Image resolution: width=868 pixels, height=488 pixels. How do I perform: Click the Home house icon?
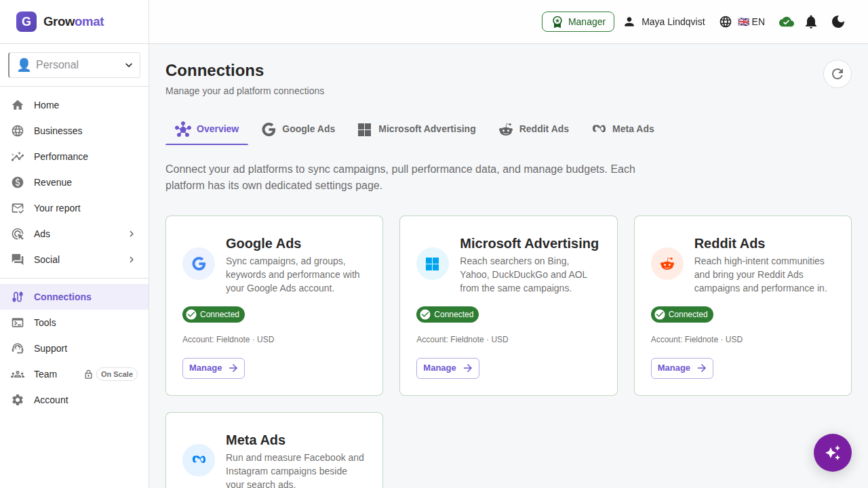tap(18, 105)
